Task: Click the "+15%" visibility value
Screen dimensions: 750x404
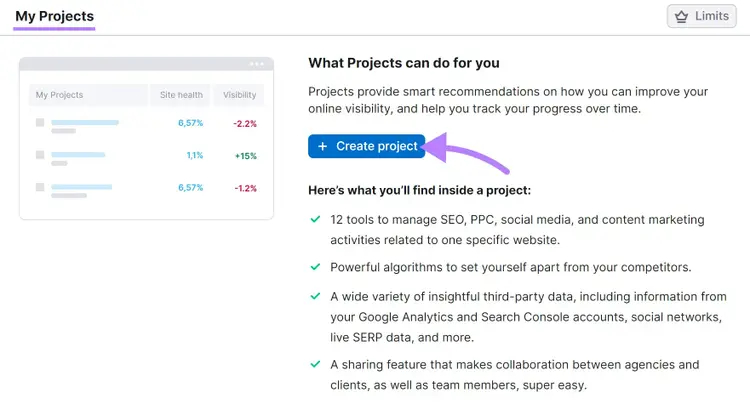Action: pos(246,156)
